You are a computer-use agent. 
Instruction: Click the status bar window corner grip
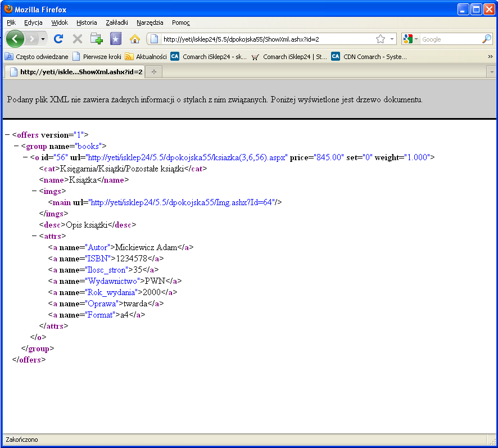(492, 441)
